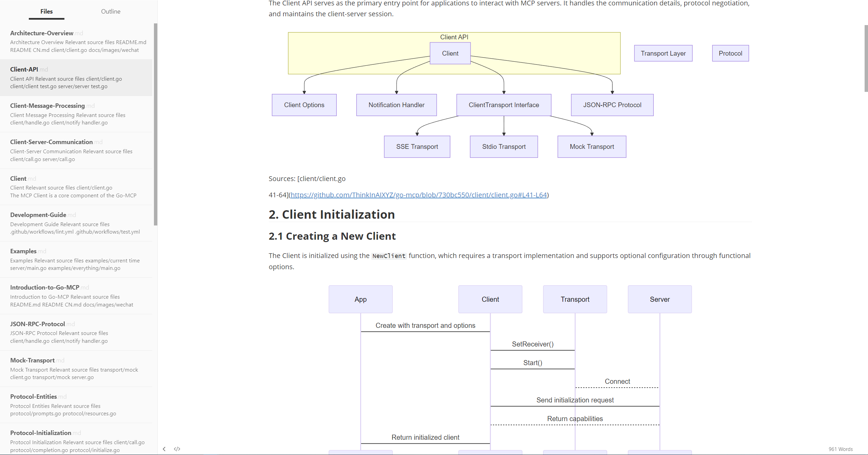Click the 2. Client Initialization heading
The height and width of the screenshot is (455, 868).
332,214
